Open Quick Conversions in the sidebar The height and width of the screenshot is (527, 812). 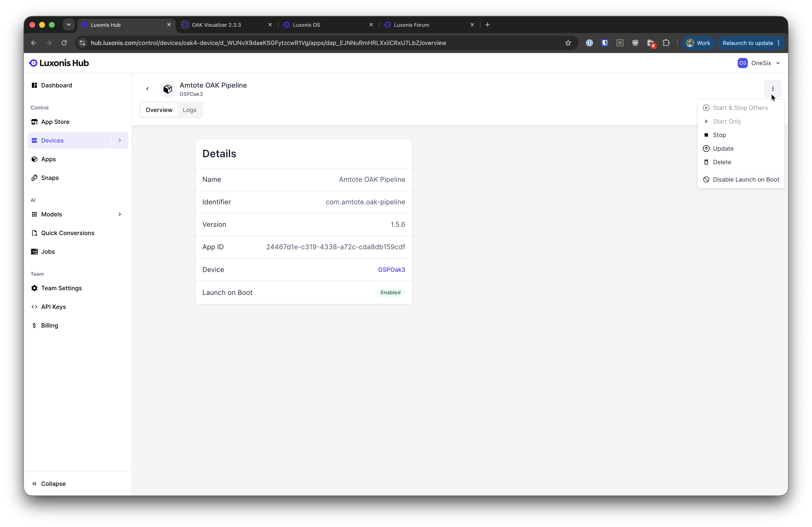click(78, 233)
